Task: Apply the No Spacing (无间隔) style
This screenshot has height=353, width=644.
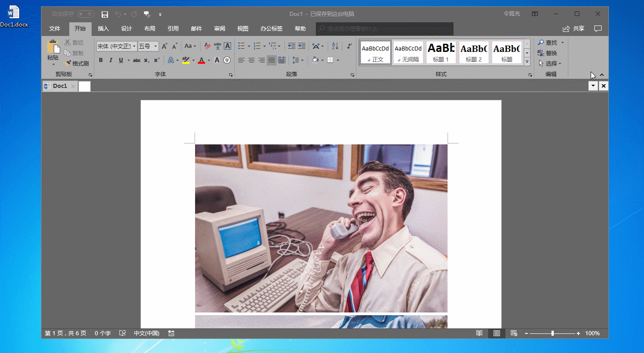Action: (408, 52)
